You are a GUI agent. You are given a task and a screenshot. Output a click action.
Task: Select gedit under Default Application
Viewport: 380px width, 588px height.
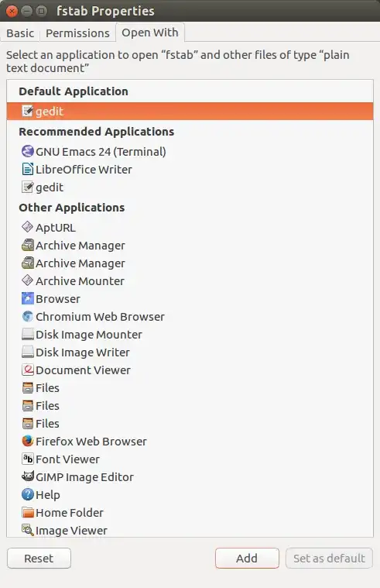[190, 111]
